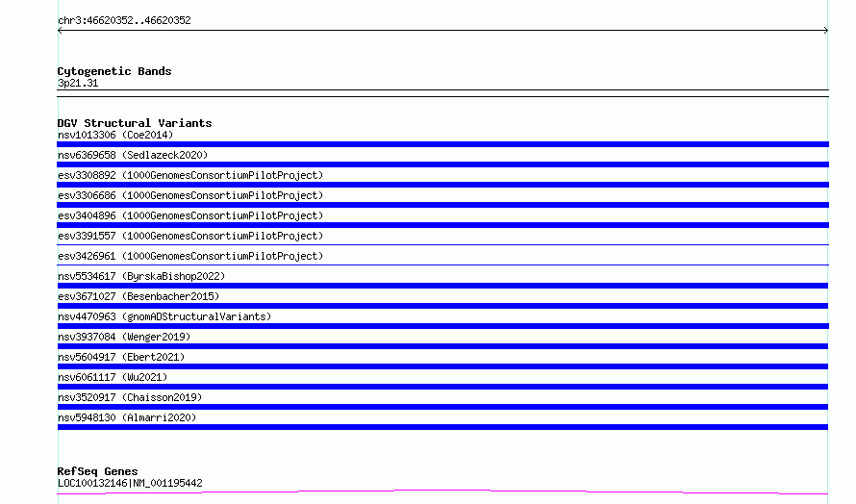The height and width of the screenshot is (504, 856).
Task: Select nsv3520917 (Chaisson2019) label
Action: (130, 397)
